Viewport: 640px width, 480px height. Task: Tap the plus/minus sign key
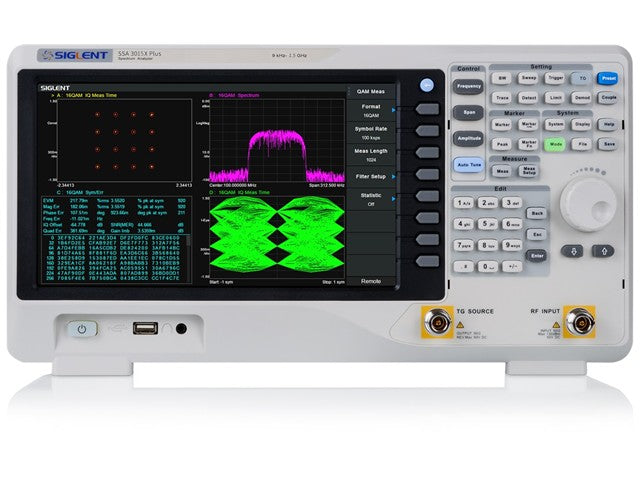click(512, 267)
